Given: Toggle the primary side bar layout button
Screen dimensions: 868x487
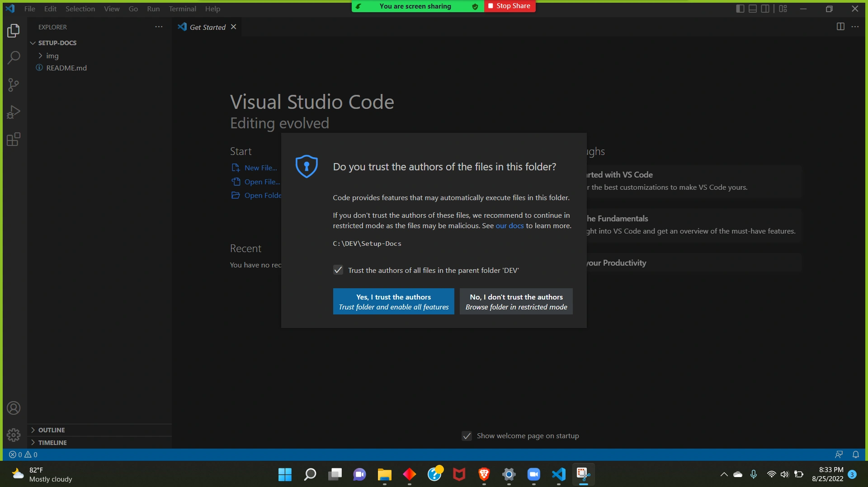Looking at the screenshot, I should [x=740, y=9].
